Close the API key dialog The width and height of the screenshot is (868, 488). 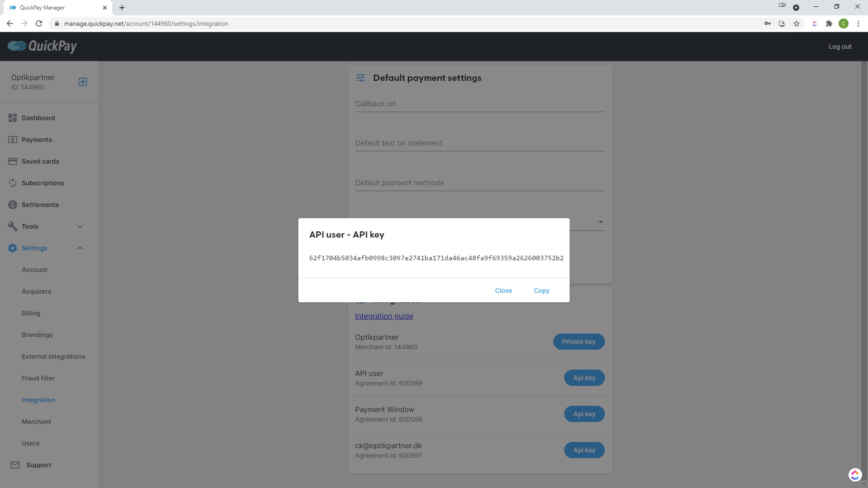coord(503,291)
